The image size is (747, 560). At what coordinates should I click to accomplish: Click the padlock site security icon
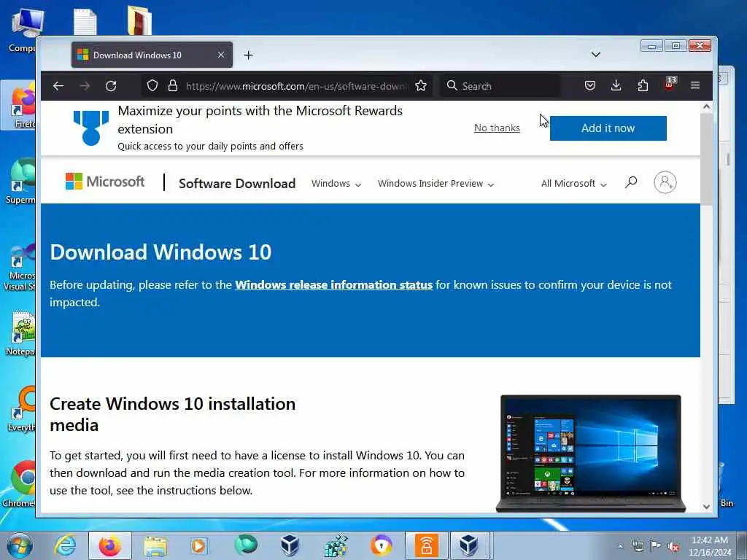173,86
